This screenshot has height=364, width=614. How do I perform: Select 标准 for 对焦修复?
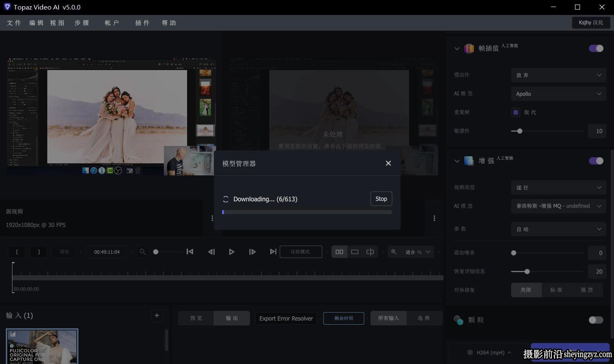[x=556, y=290]
